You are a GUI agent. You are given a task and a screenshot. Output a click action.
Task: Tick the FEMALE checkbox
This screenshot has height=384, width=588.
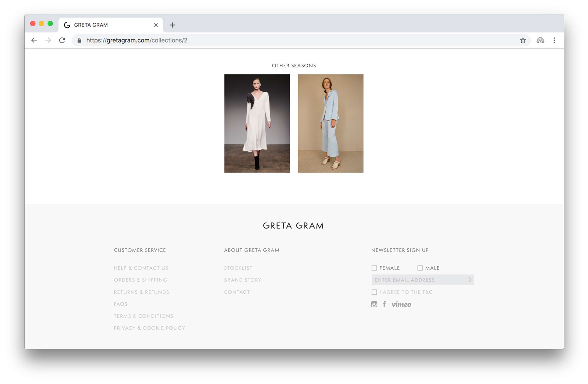pos(374,268)
